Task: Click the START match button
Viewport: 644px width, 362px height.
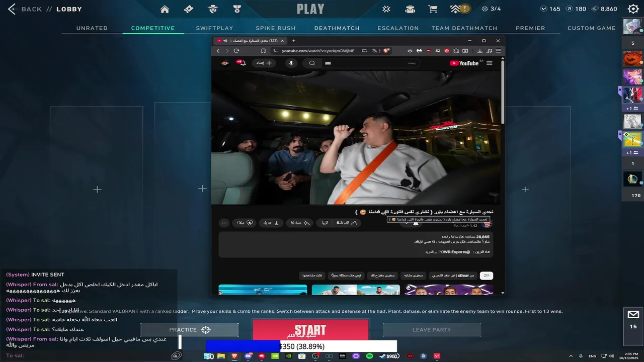Action: click(x=310, y=330)
